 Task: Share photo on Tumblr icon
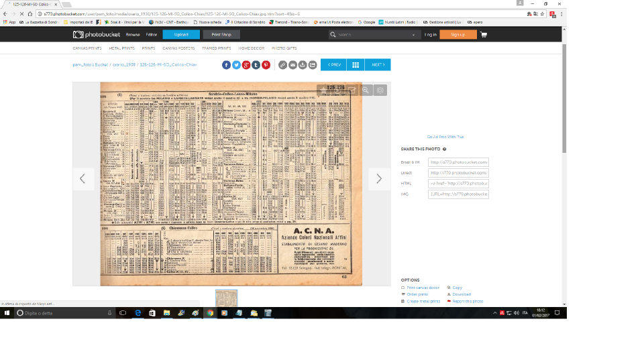point(256,65)
